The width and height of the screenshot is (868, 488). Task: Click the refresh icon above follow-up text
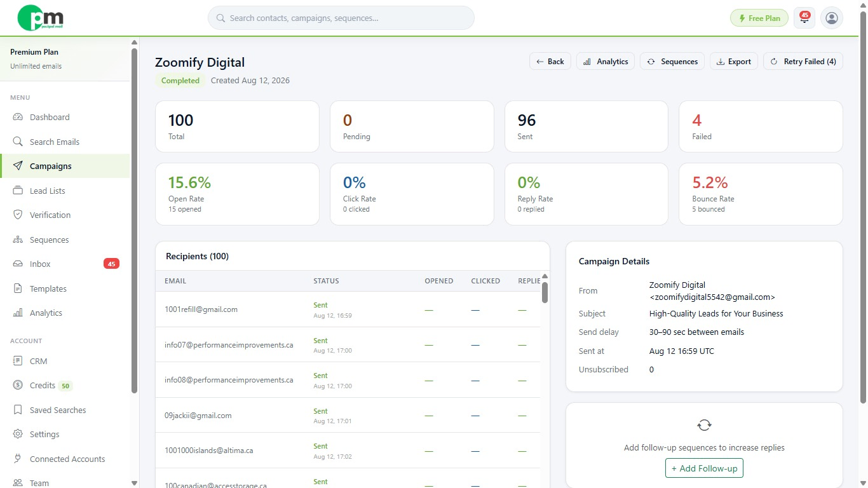click(x=704, y=425)
